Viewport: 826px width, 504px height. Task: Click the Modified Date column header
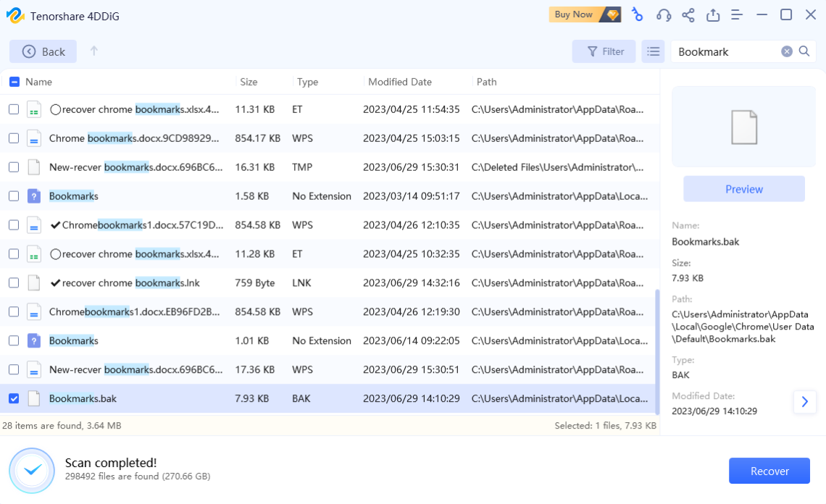[x=400, y=81]
